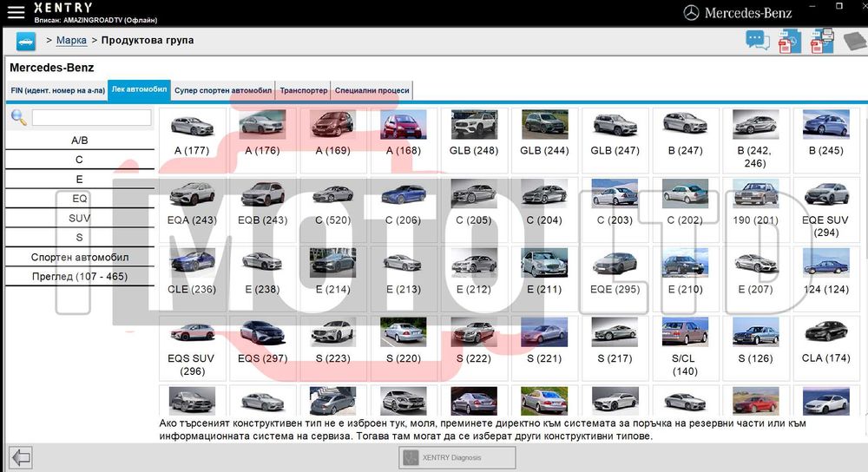868x472 pixels.
Task: Choose the C (206) model
Action: [404, 210]
